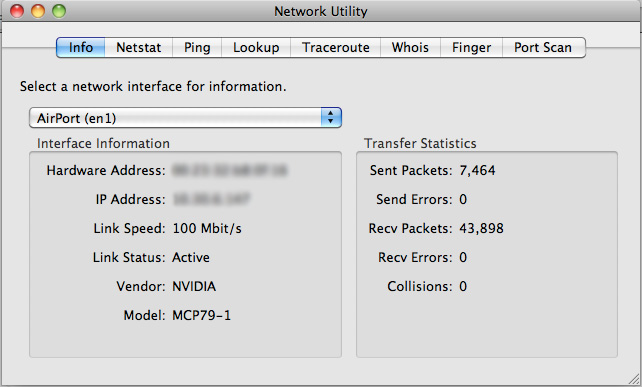Open the AirPort (en1) interface dropdown

pyautogui.click(x=185, y=118)
